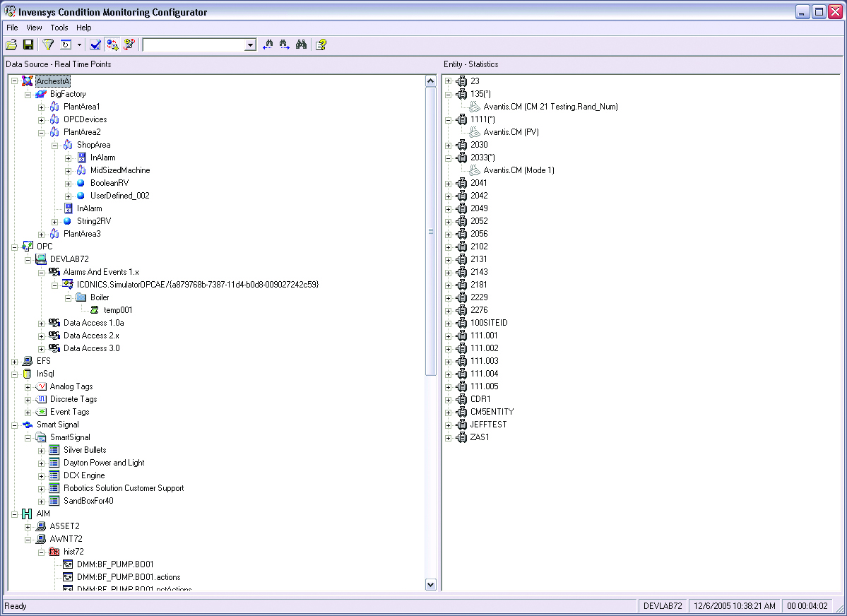Click the hist72 historian icon
Viewport: 847px width, 616px height.
pyautogui.click(x=54, y=552)
